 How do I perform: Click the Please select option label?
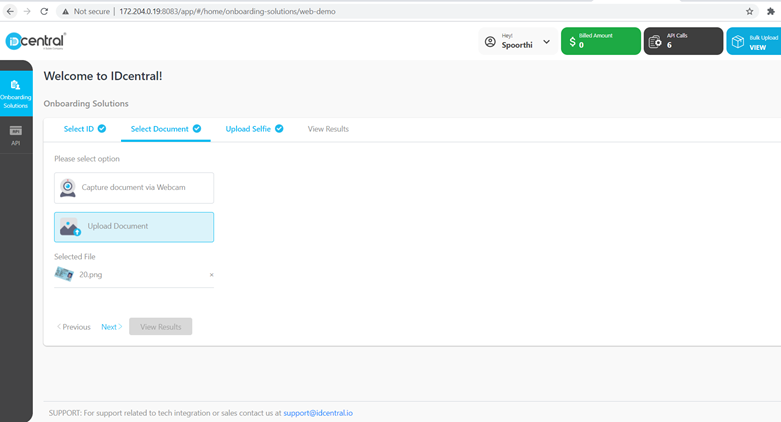(87, 159)
